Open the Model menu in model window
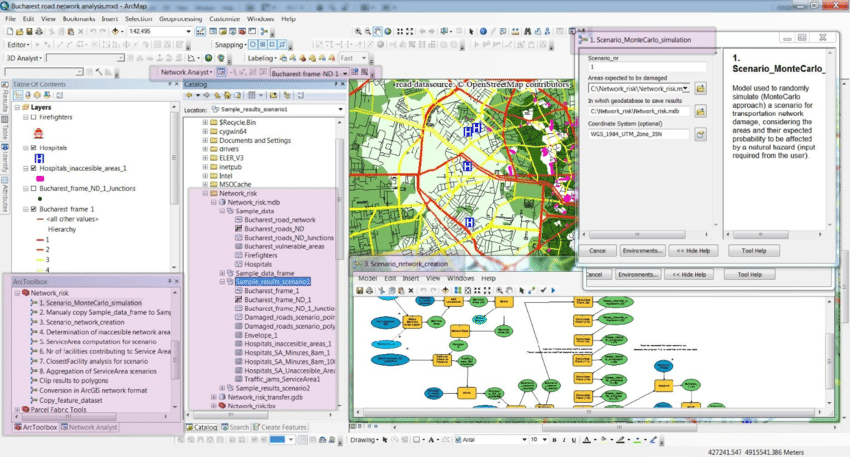This screenshot has width=850, height=457. pos(367,278)
